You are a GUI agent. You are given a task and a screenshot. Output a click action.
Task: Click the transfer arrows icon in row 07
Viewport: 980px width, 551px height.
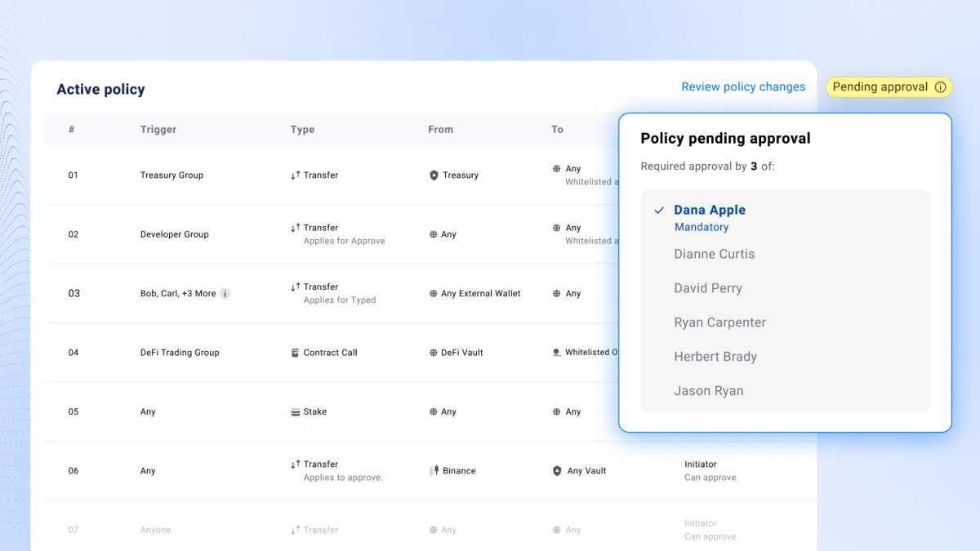(296, 530)
